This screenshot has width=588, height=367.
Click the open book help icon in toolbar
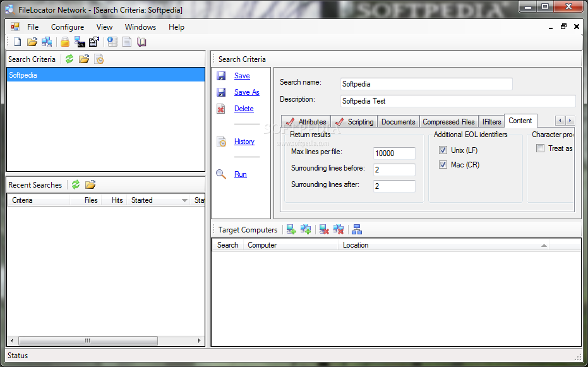141,42
